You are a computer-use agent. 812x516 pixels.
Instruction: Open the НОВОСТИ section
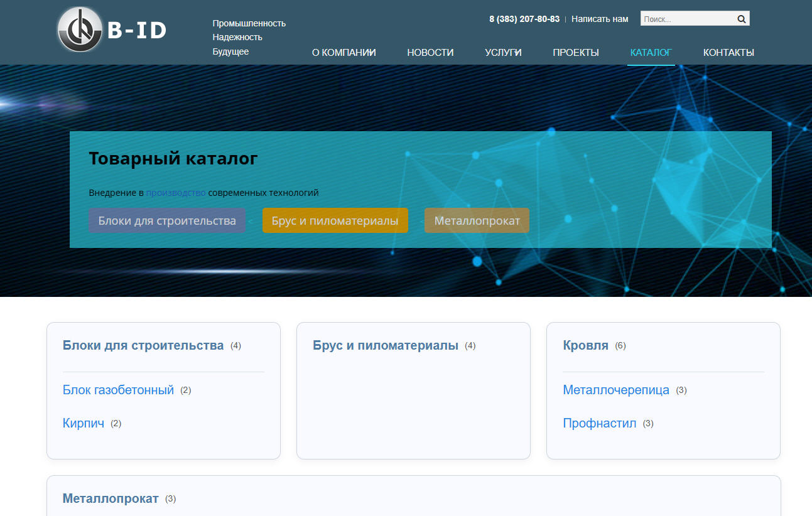[x=430, y=53]
